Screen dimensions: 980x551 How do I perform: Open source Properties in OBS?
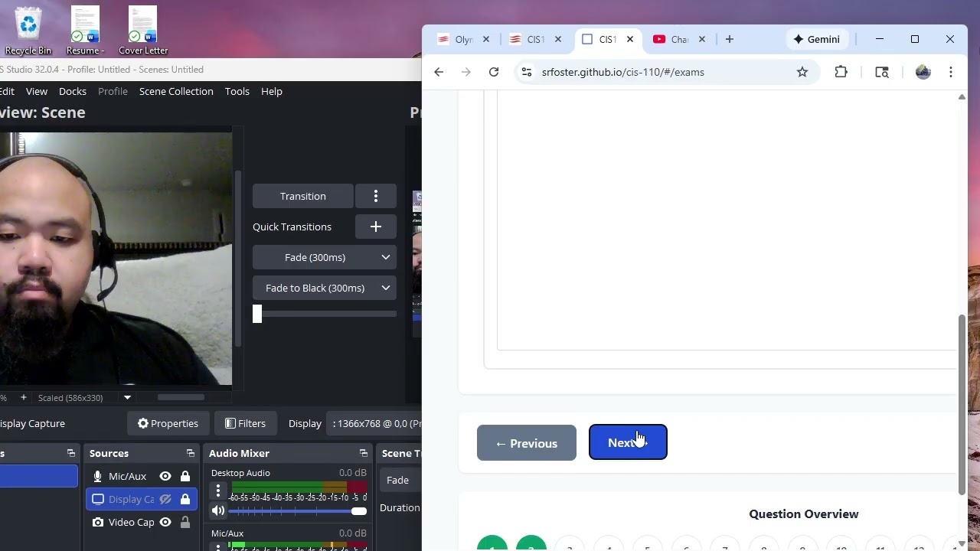pyautogui.click(x=168, y=423)
